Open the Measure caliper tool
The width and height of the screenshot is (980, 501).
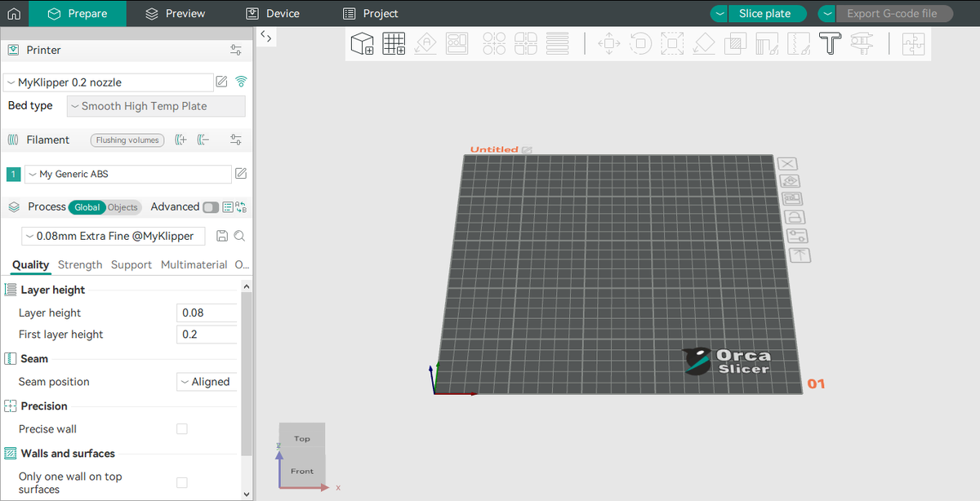coord(861,44)
